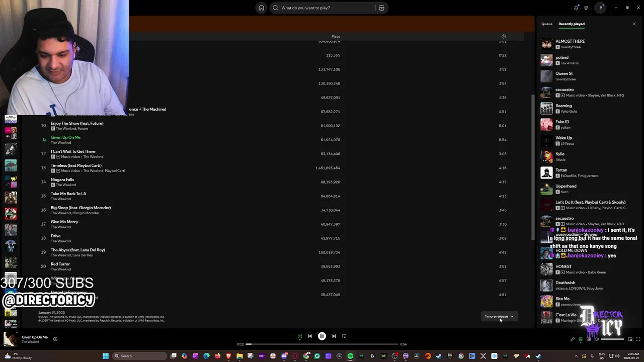Open the mini player icon
Image resolution: width=644 pixels, height=362 pixels.
[630, 339]
